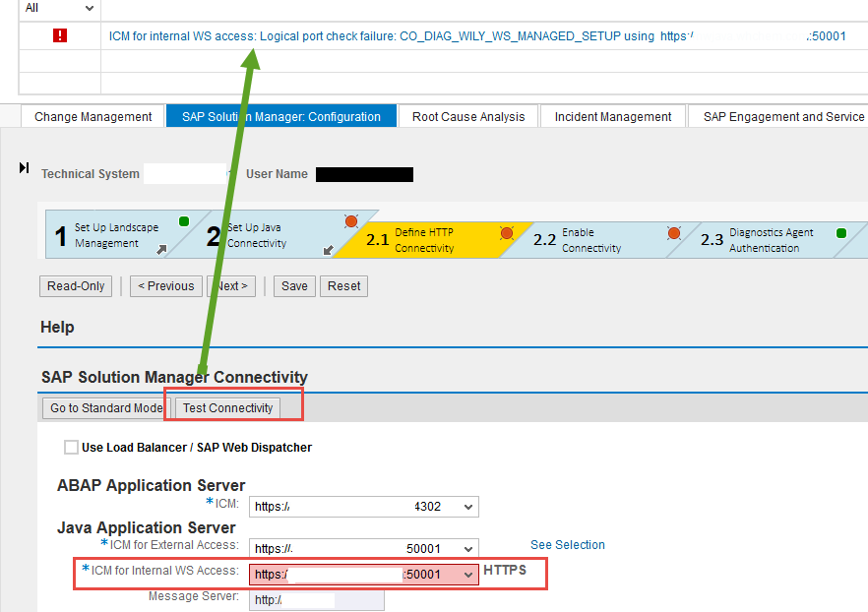Click the green status indicator on step 1
This screenshot has width=868, height=612.
pyautogui.click(x=184, y=222)
